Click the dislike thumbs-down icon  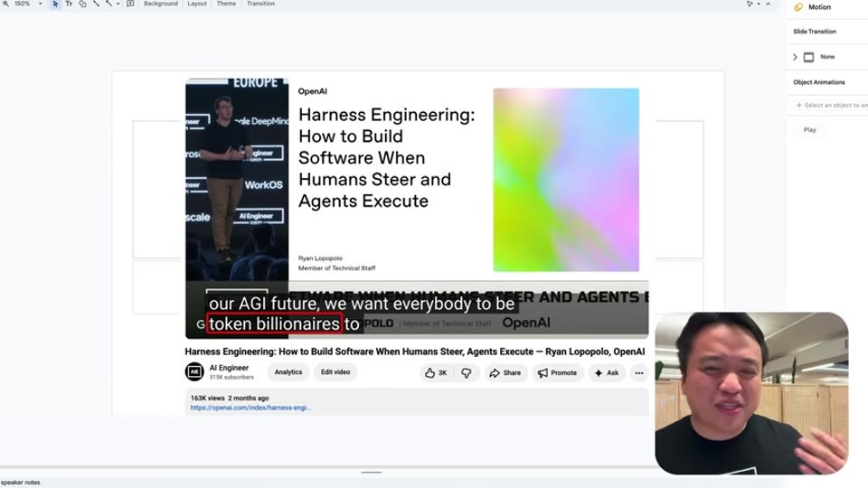[x=467, y=373]
